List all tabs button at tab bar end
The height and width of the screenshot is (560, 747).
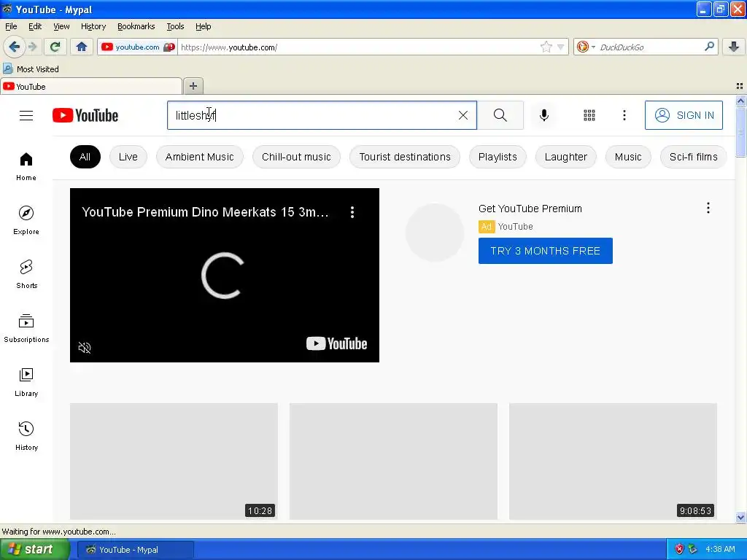[x=740, y=86]
